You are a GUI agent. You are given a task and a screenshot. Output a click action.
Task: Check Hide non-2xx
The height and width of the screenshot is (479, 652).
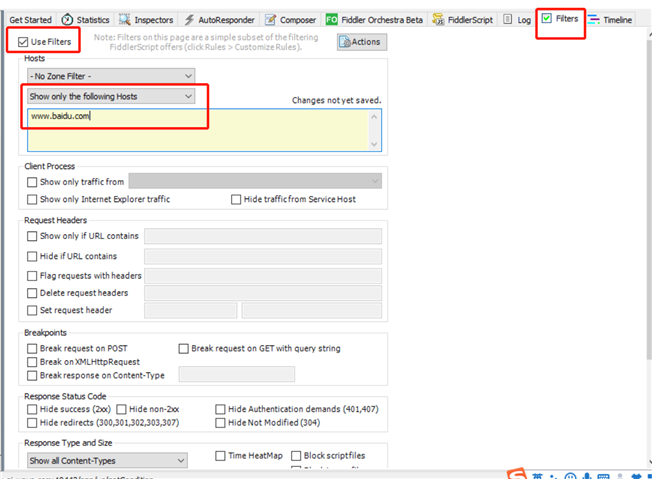(x=121, y=410)
